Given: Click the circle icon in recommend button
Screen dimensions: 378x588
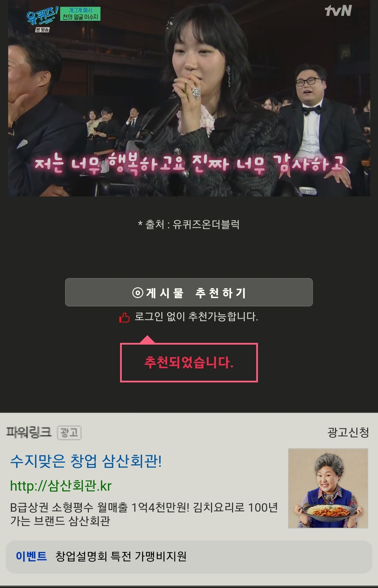Looking at the screenshot, I should (x=138, y=293).
